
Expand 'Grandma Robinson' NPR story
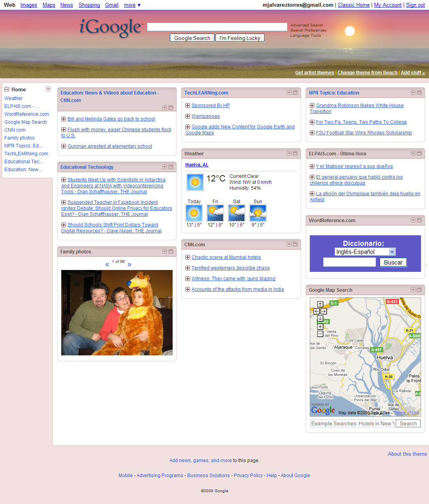click(312, 106)
